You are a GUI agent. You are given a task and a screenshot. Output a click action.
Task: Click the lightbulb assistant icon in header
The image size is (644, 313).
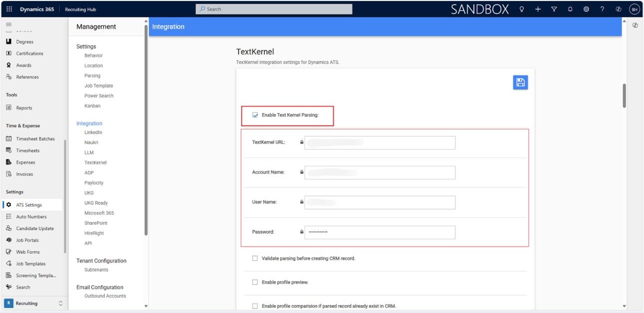(522, 9)
